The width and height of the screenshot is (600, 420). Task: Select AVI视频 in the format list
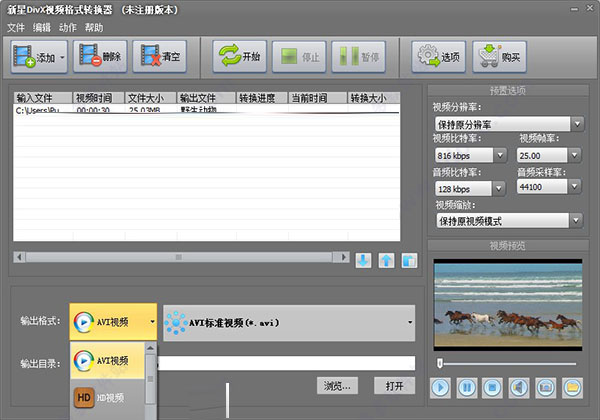tap(108, 360)
